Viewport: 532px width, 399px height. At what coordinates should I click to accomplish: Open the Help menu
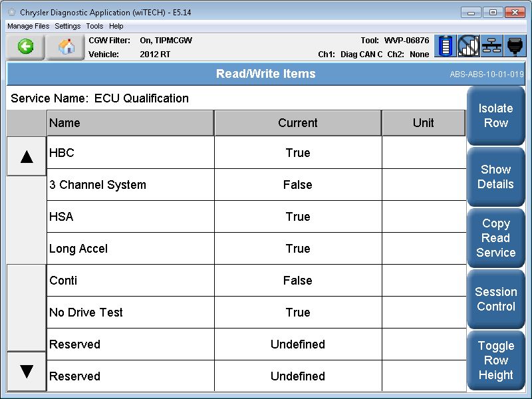pos(116,26)
